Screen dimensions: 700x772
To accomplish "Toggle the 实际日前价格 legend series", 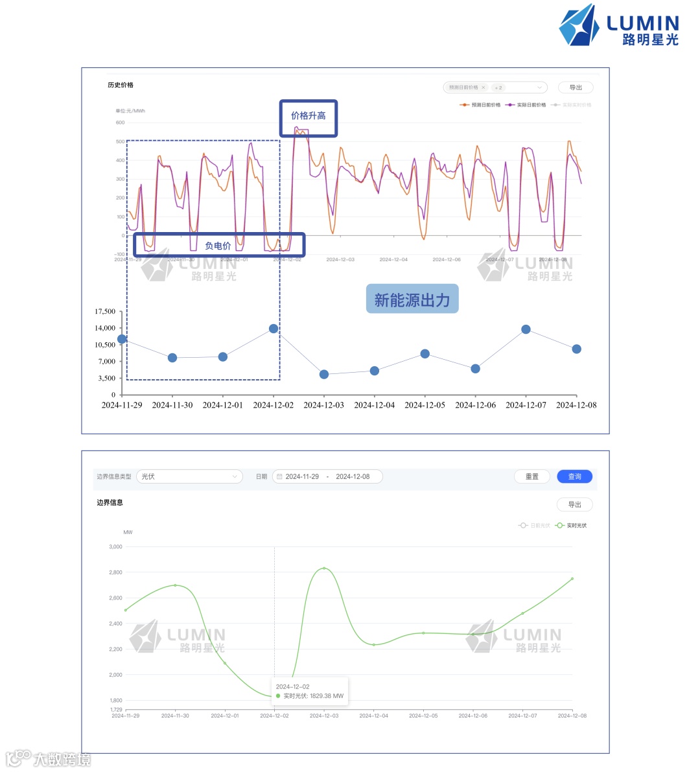I will tap(525, 105).
